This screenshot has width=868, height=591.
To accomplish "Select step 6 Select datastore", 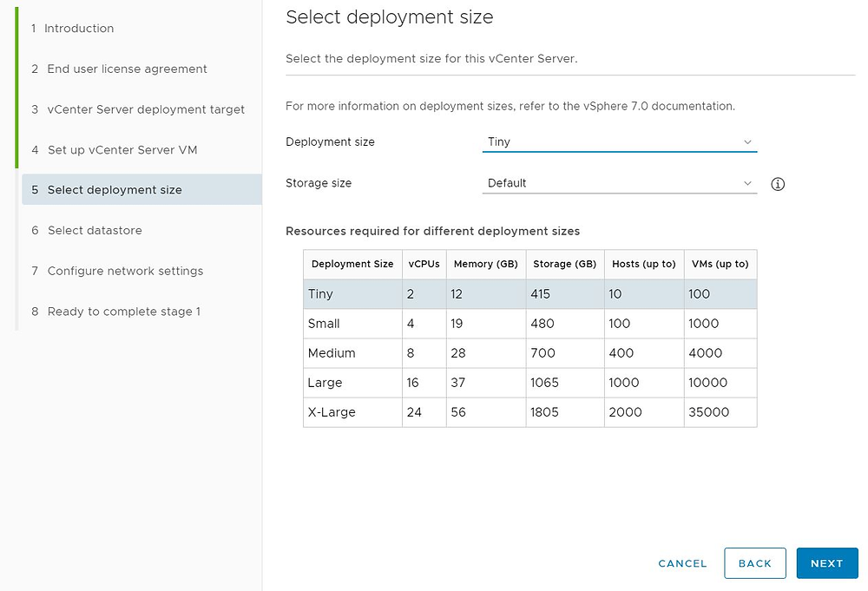I will (86, 230).
